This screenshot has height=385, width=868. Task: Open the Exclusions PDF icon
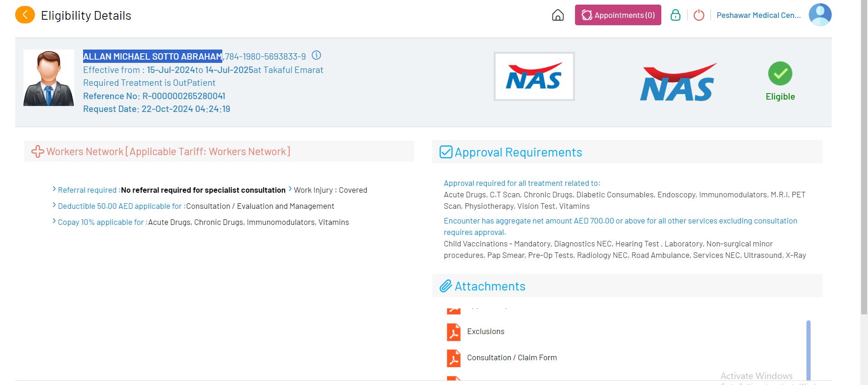pyautogui.click(x=454, y=332)
